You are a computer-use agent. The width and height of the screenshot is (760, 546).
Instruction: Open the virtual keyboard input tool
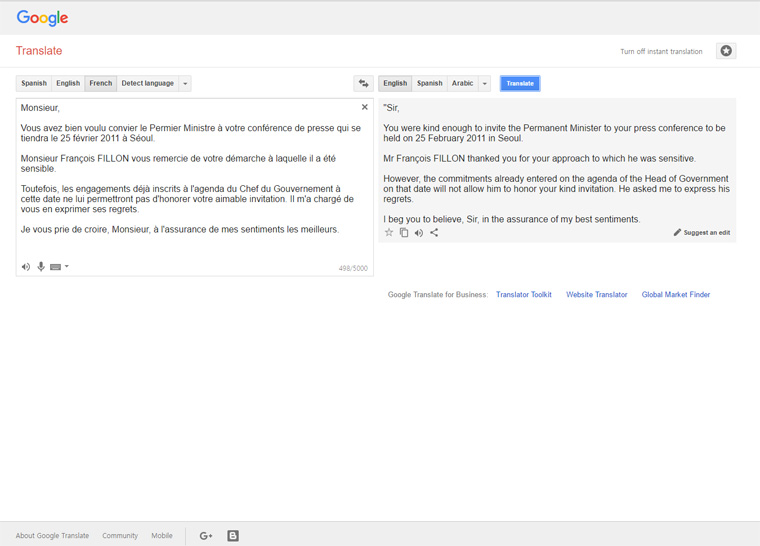coord(55,267)
